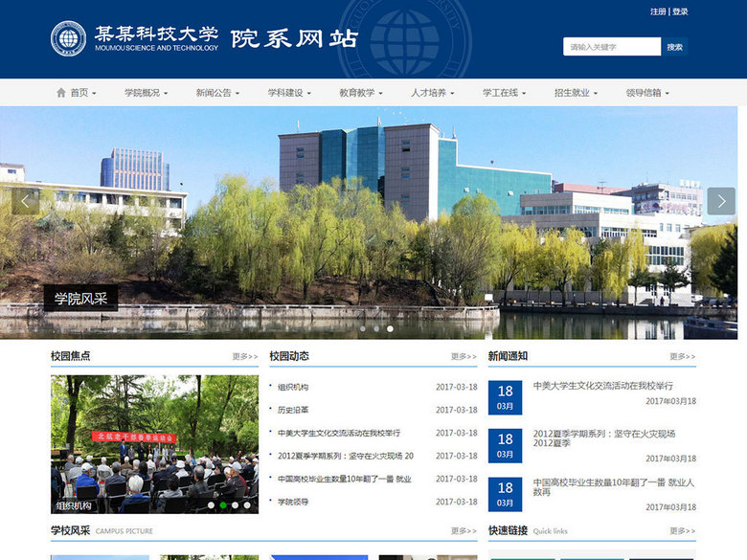This screenshot has width=747, height=560.
Task: Click date badge beside 中美大学生 headline
Action: pos(505,397)
